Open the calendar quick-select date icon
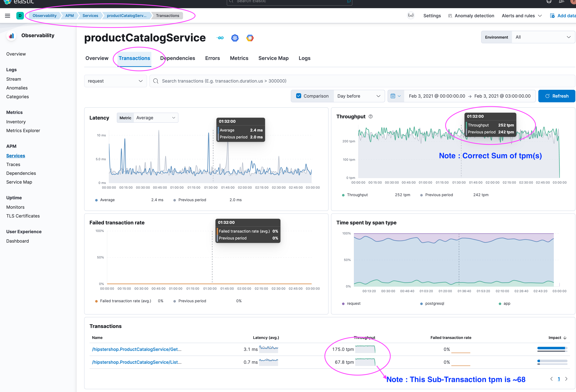576x392 pixels. pyautogui.click(x=396, y=96)
